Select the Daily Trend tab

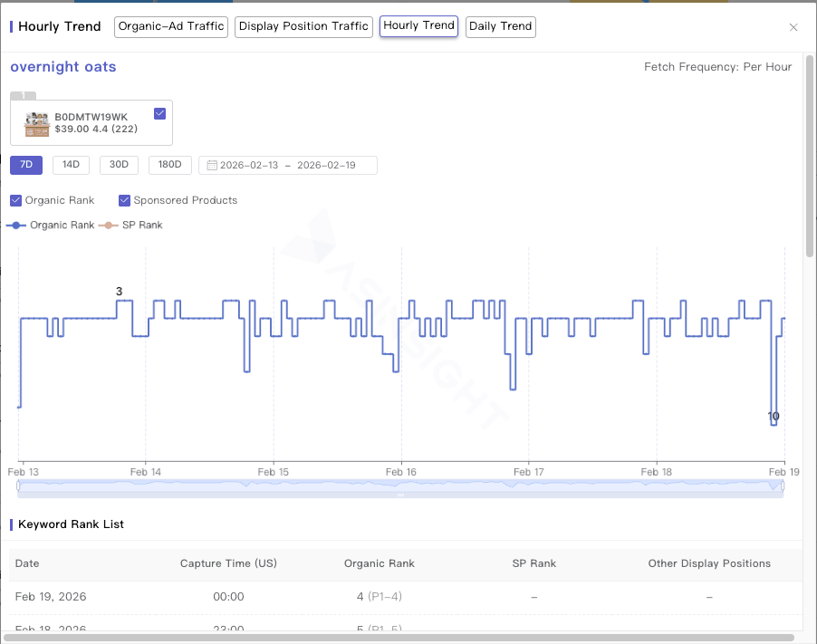point(501,26)
